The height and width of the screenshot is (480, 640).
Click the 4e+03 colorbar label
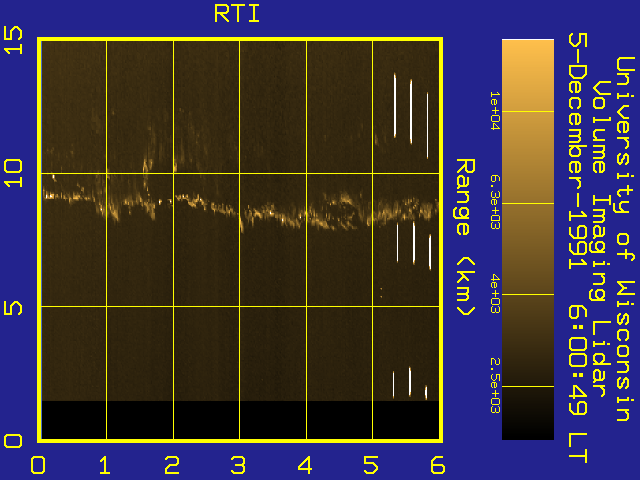(495, 294)
